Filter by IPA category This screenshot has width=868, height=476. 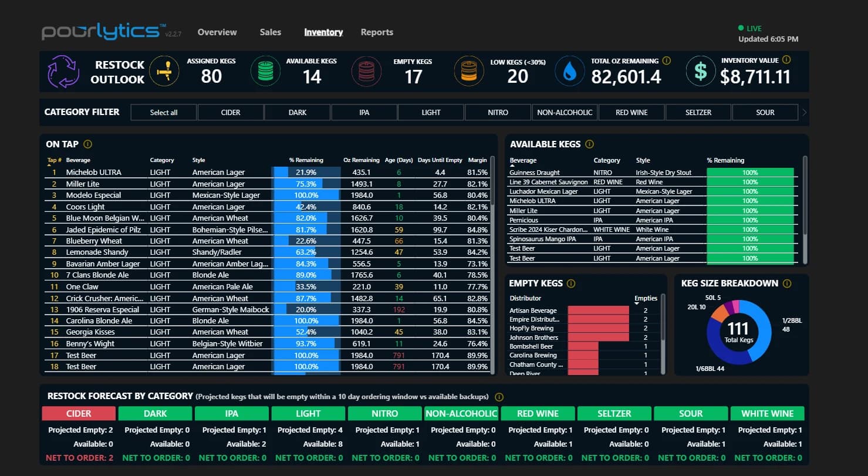[x=364, y=112]
